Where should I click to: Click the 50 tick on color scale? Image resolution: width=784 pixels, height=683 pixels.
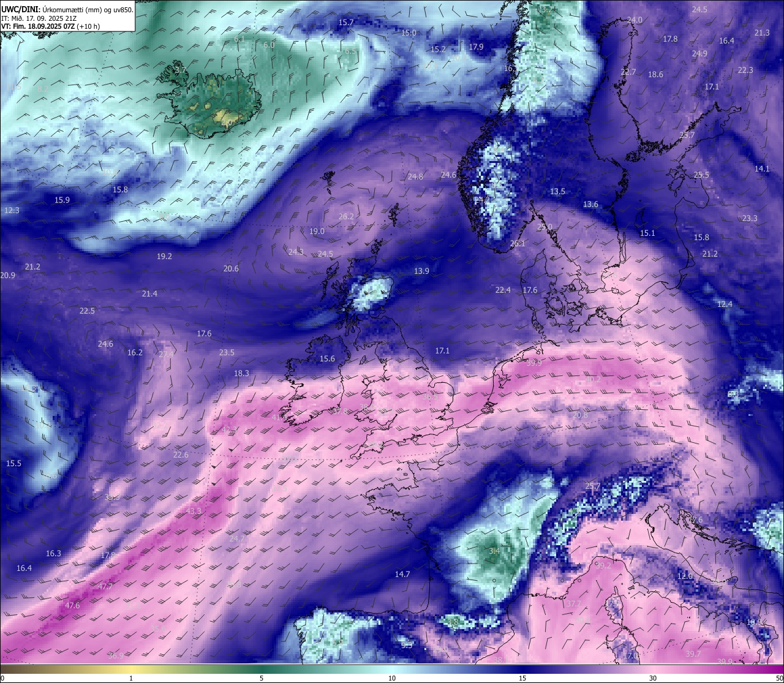(x=778, y=678)
